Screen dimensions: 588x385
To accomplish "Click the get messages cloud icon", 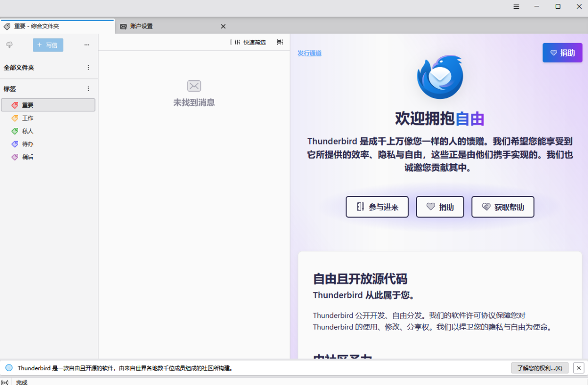I will click(x=9, y=45).
